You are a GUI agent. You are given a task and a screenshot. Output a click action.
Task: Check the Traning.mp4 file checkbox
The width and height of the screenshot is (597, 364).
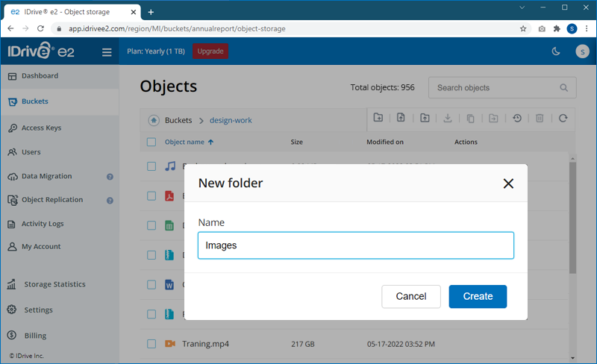[151, 344]
